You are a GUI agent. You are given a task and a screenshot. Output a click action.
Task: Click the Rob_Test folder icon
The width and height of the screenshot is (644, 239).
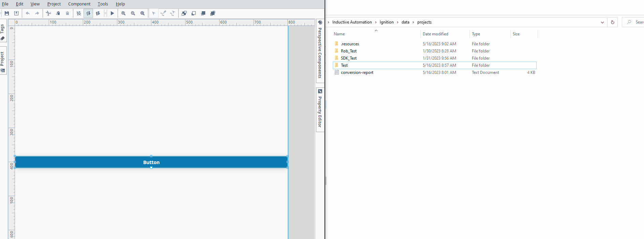pyautogui.click(x=337, y=51)
